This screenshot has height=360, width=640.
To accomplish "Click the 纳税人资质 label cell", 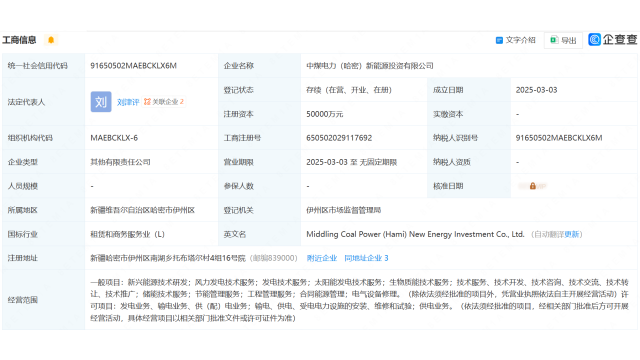I will [469, 162].
